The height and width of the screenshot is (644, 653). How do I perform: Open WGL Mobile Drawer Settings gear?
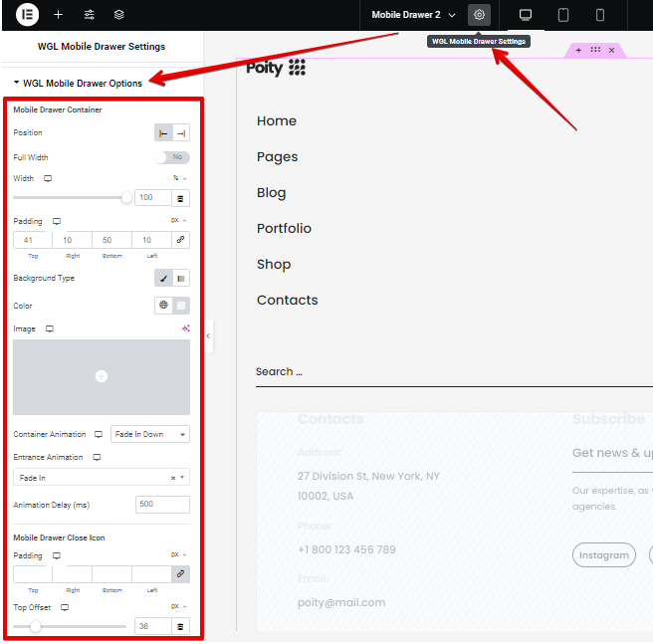tap(479, 15)
